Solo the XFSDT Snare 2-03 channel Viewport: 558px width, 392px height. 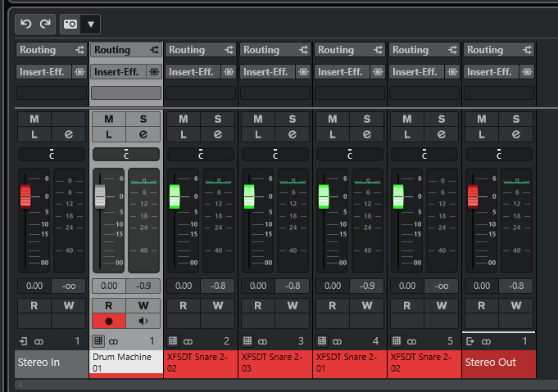[293, 119]
